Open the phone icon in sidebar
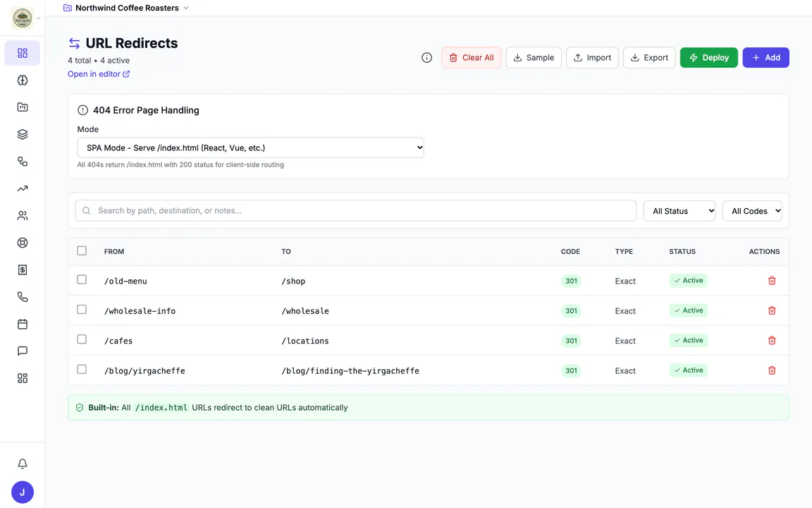 tap(23, 296)
